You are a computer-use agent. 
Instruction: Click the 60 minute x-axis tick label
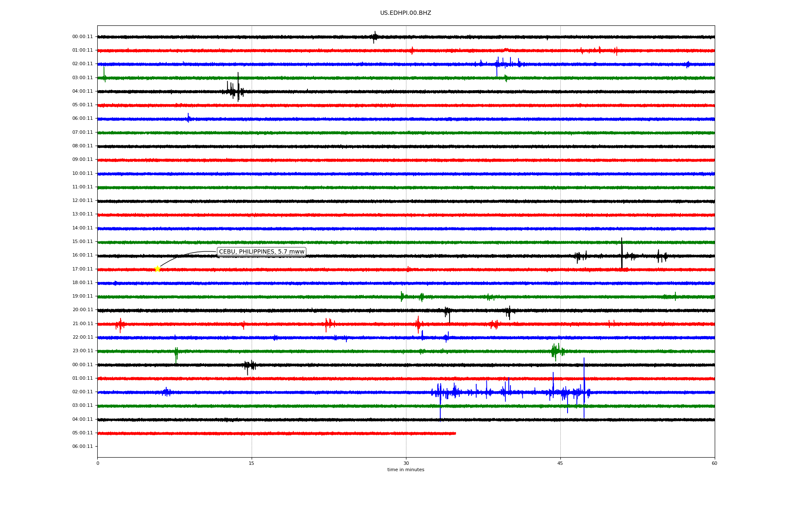point(714,464)
